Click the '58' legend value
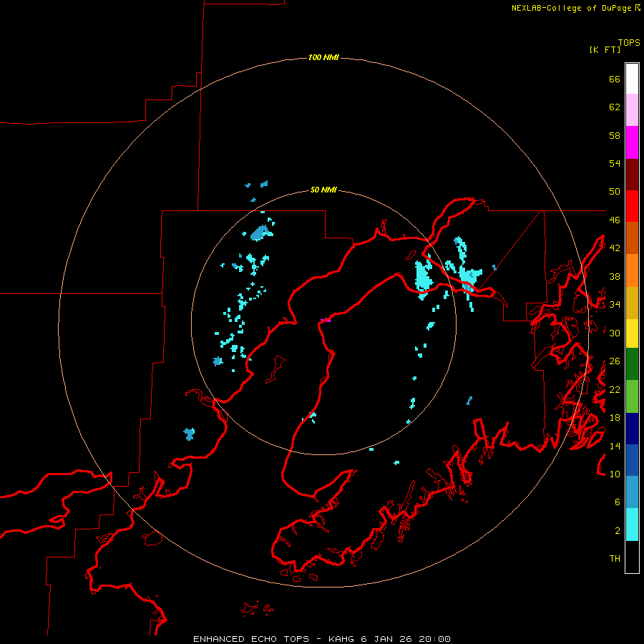The width and height of the screenshot is (644, 644). pyautogui.click(x=615, y=135)
